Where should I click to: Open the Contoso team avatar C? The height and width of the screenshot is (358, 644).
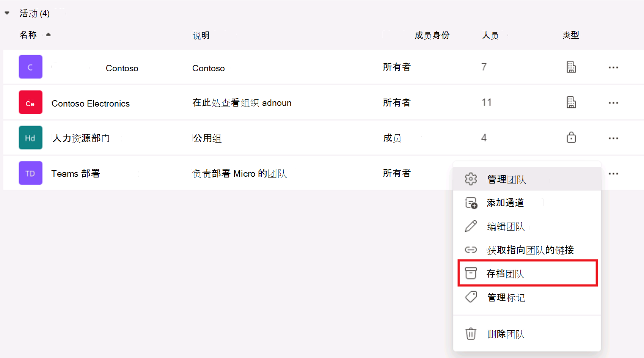30,67
